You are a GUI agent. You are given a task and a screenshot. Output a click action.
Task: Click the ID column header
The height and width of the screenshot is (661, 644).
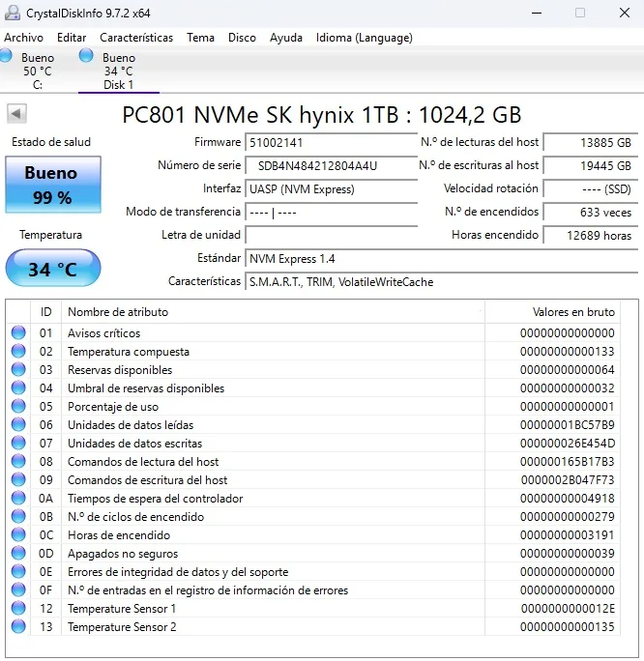(46, 312)
